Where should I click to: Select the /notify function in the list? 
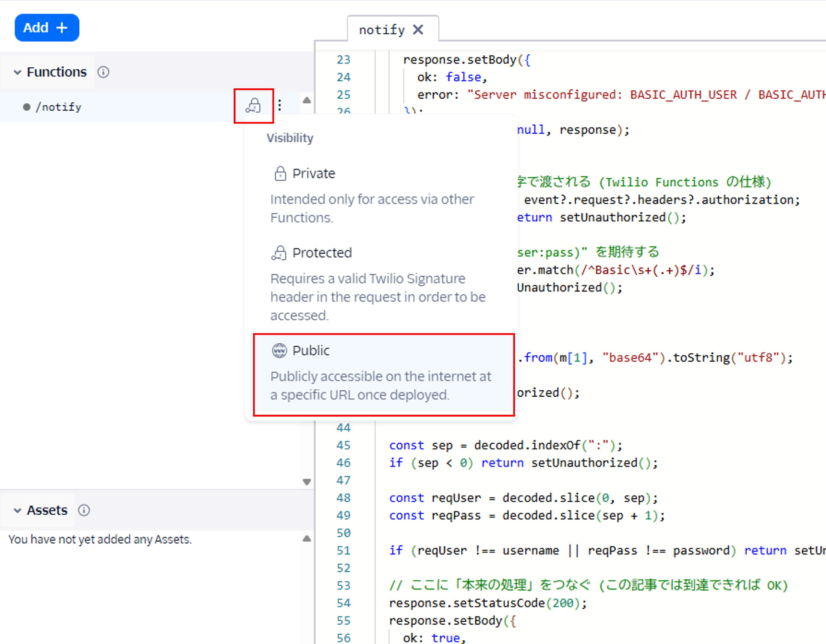coord(59,107)
